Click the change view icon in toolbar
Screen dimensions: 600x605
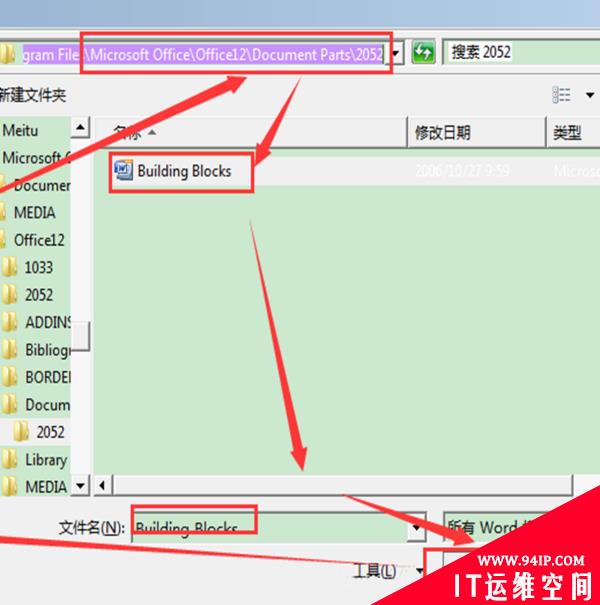point(561,95)
